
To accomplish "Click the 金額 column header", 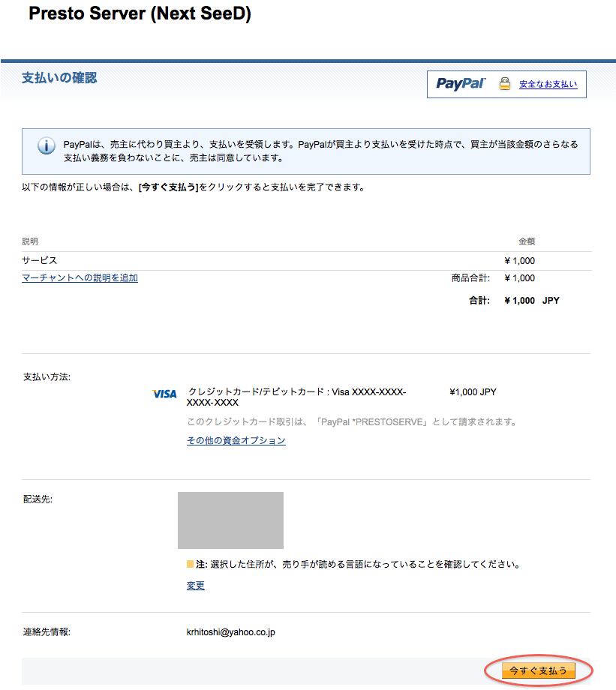I will [x=527, y=241].
